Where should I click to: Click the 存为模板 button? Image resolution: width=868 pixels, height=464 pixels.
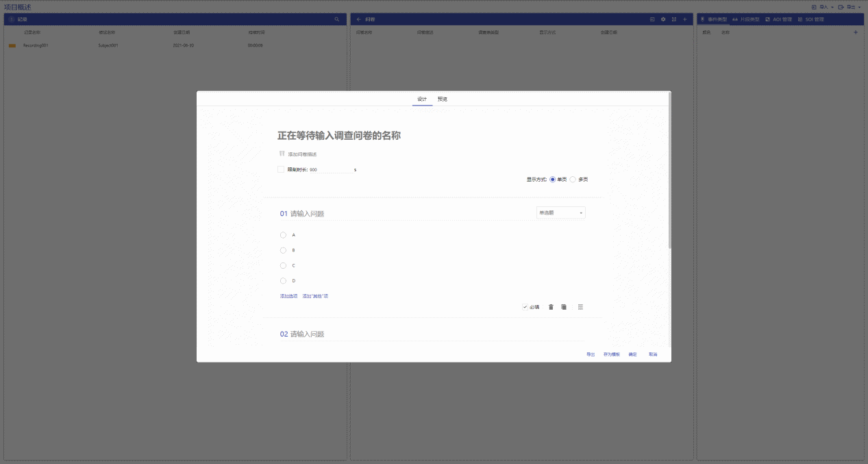pos(611,354)
